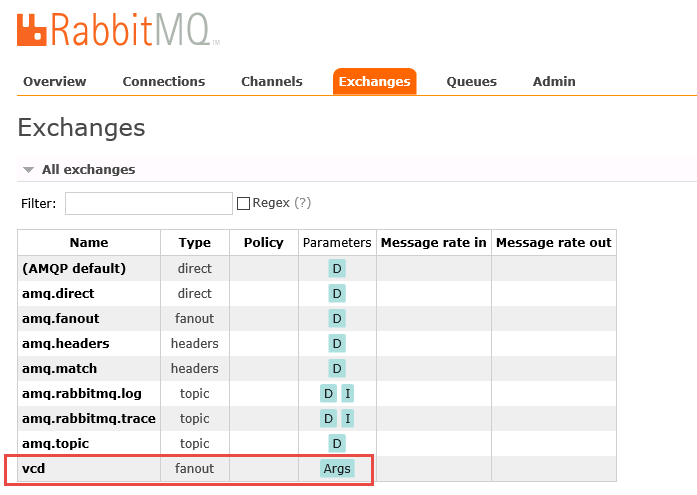The height and width of the screenshot is (495, 697).
Task: Sort exchanges by Name column header
Action: [89, 242]
